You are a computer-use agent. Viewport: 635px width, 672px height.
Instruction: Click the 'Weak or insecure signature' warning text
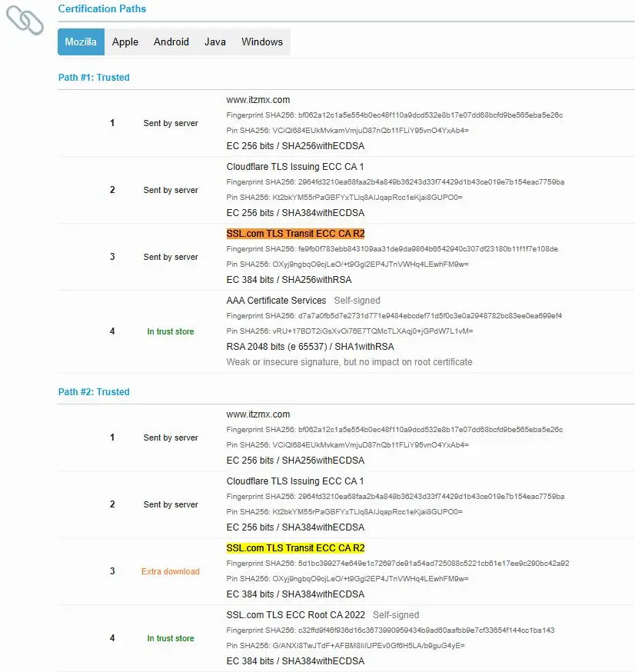[349, 362]
